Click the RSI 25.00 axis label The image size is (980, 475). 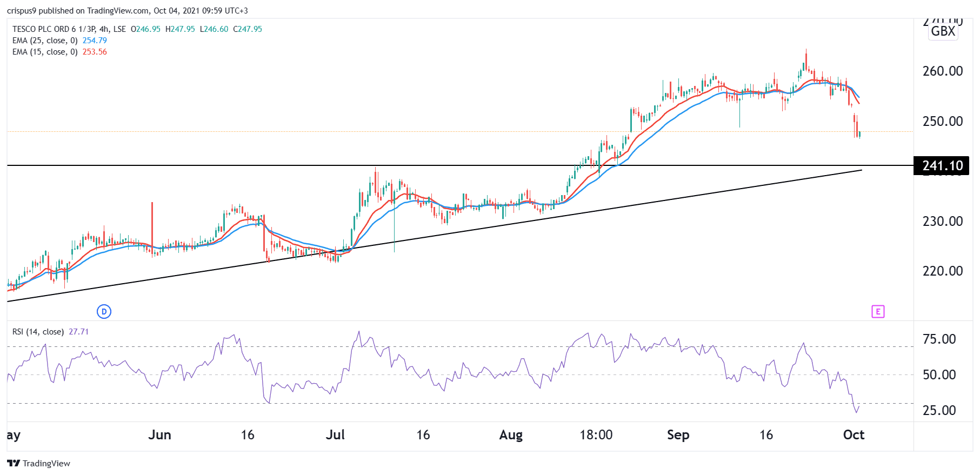click(x=939, y=410)
